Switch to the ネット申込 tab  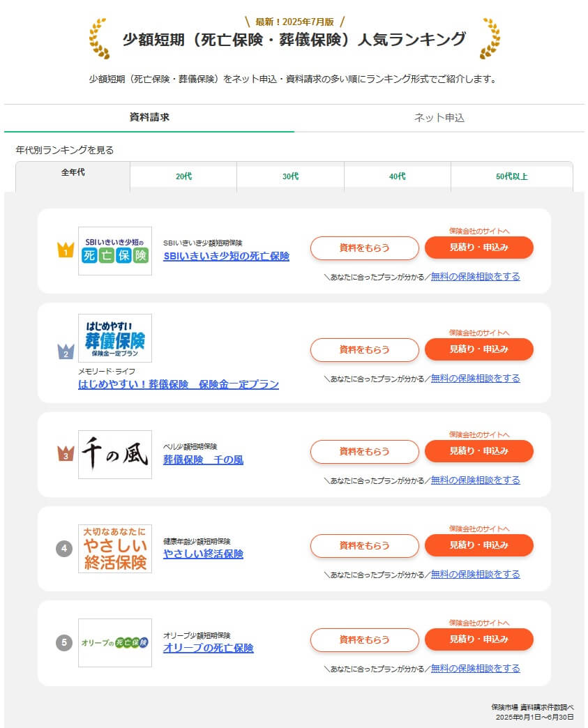439,118
